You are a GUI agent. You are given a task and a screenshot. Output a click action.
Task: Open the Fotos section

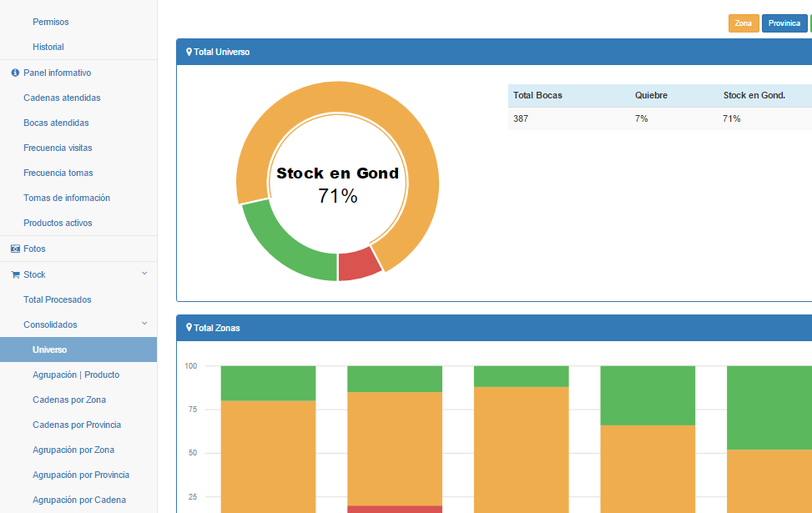click(x=34, y=249)
